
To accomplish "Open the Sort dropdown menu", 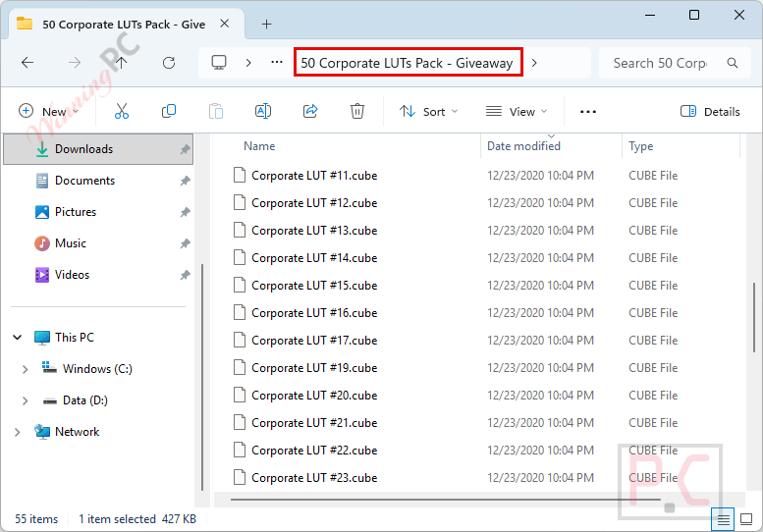I will tap(428, 111).
